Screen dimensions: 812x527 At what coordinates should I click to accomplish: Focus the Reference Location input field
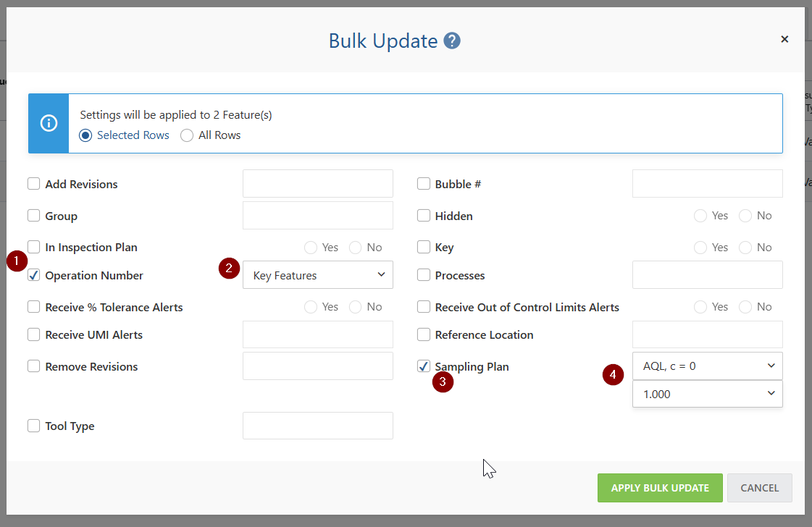[708, 334]
